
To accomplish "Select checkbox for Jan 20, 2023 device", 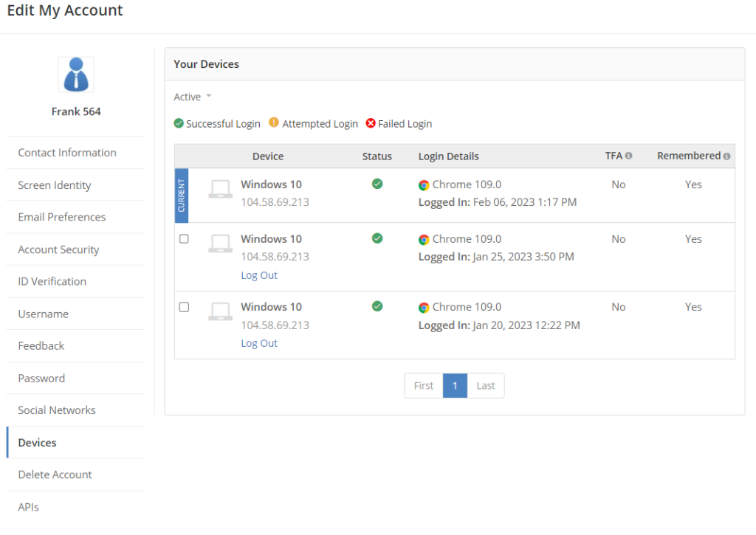I will 185,307.
